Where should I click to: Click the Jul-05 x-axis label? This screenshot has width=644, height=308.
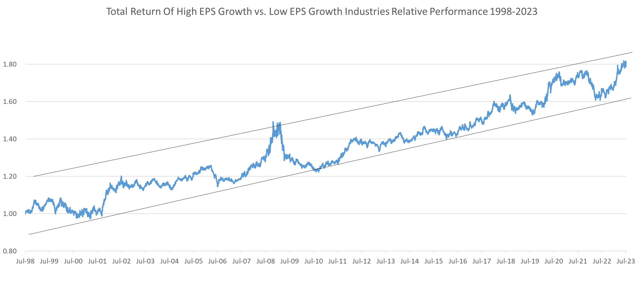coord(193,261)
